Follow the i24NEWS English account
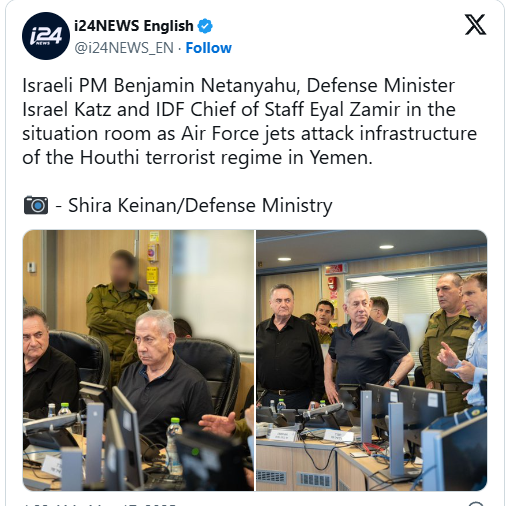510x506 pixels. coord(208,48)
